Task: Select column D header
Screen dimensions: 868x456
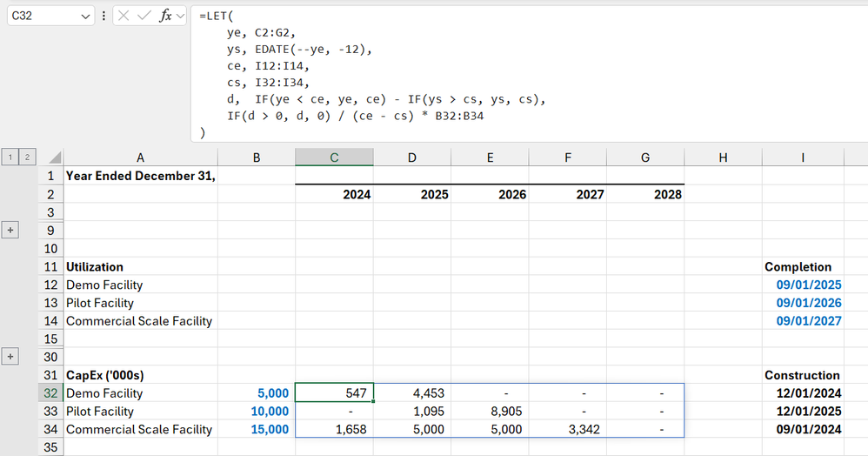Action: point(412,158)
